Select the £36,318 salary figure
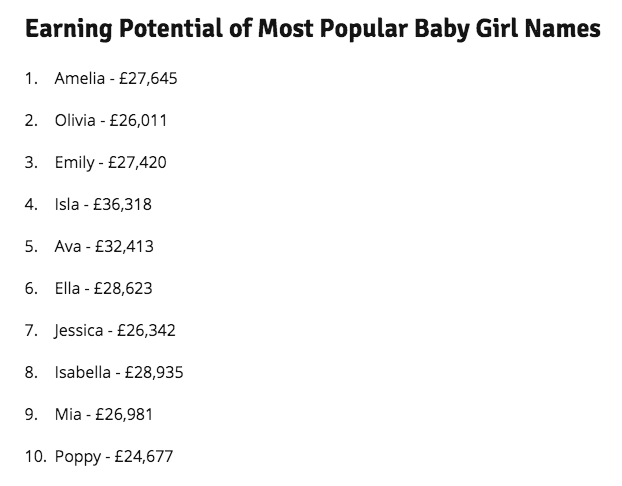Image resolution: width=622 pixels, height=486 pixels. point(123,204)
